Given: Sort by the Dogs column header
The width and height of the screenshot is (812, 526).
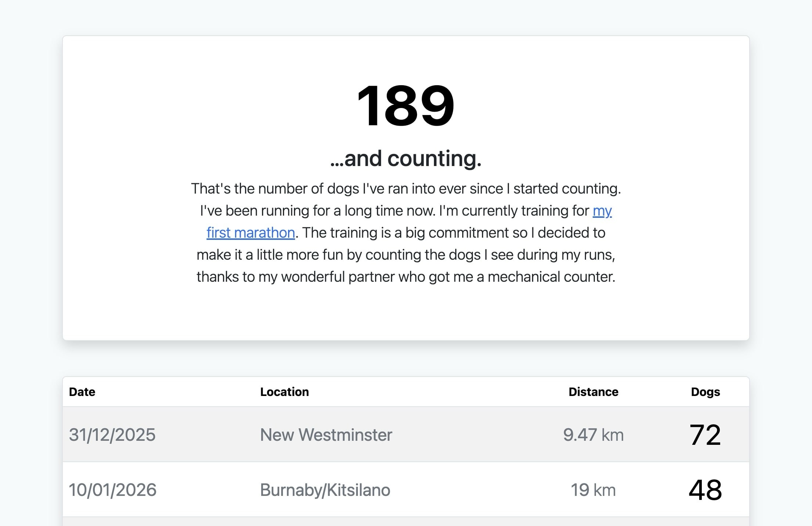Looking at the screenshot, I should (x=704, y=392).
